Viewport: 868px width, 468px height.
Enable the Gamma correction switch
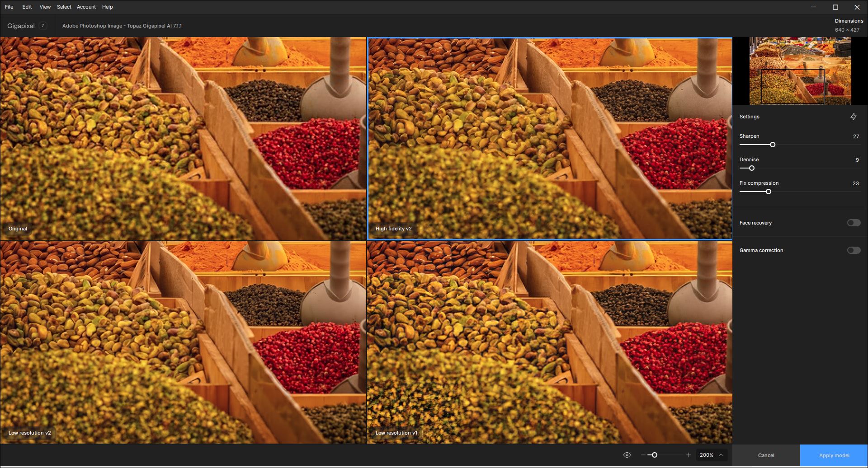[854, 250]
